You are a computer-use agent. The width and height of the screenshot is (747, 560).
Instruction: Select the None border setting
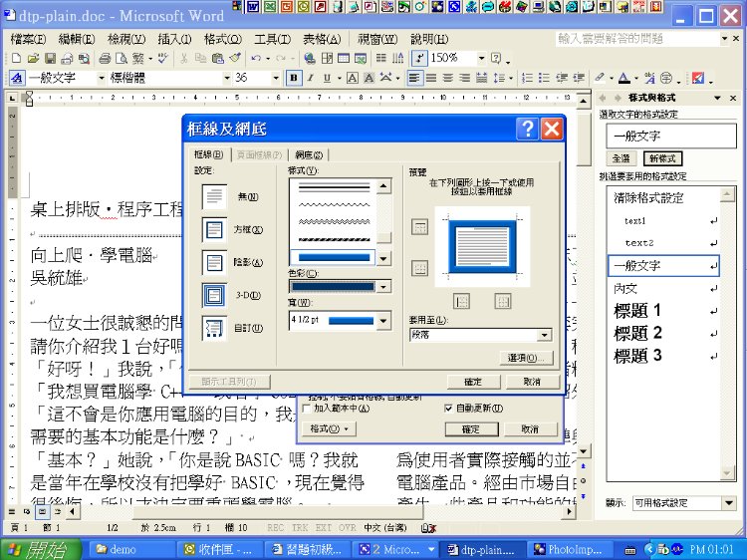pos(214,196)
